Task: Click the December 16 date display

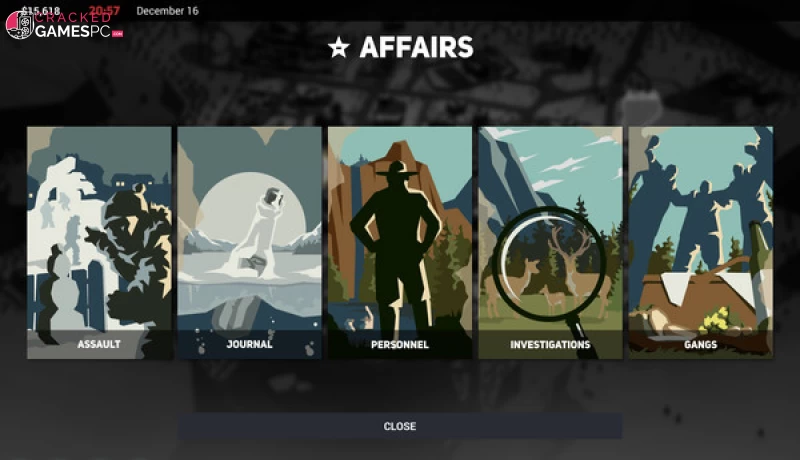Action: pos(167,11)
